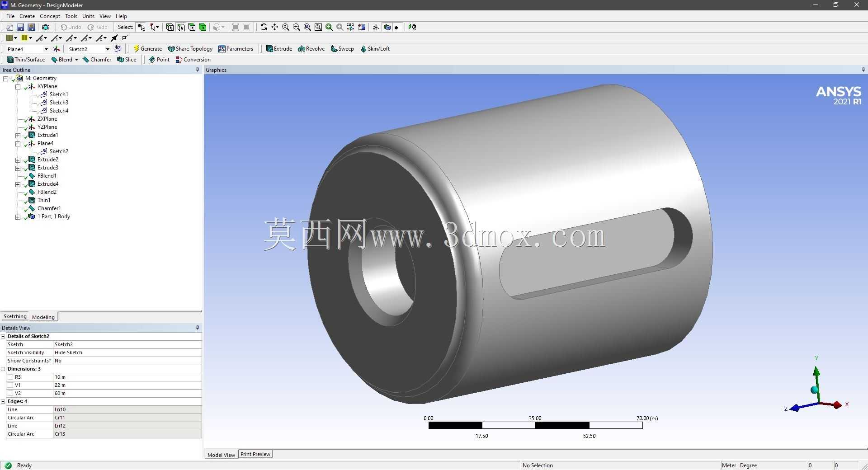Screen dimensions: 868x470
Task: Set the ISO isometric view
Action: click(x=351, y=27)
